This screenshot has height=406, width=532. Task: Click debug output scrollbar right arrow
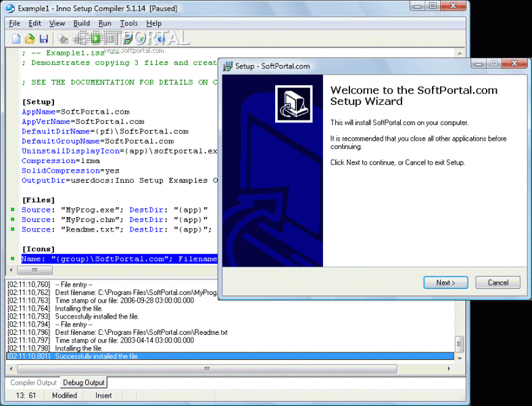click(x=450, y=369)
